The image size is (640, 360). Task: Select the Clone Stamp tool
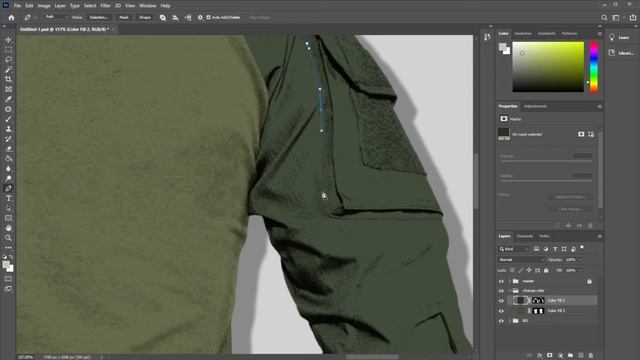tap(8, 129)
